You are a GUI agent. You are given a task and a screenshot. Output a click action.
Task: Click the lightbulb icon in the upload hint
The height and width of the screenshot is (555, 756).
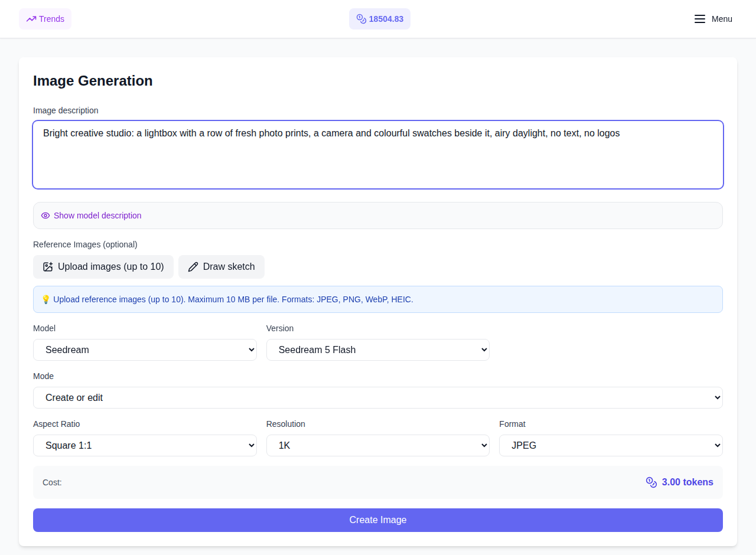click(x=45, y=299)
